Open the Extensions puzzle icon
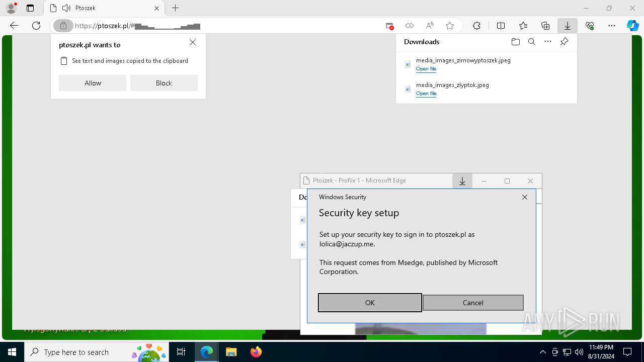 476,26
